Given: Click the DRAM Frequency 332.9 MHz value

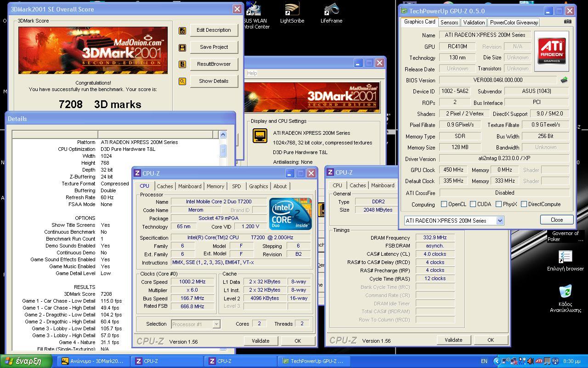Looking at the screenshot, I should click(435, 238).
